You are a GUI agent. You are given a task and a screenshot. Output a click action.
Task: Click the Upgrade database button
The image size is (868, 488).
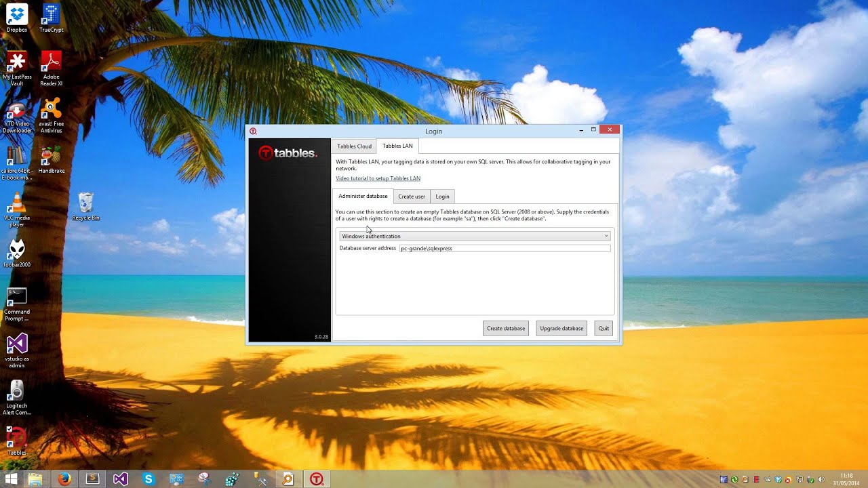[561, 328]
